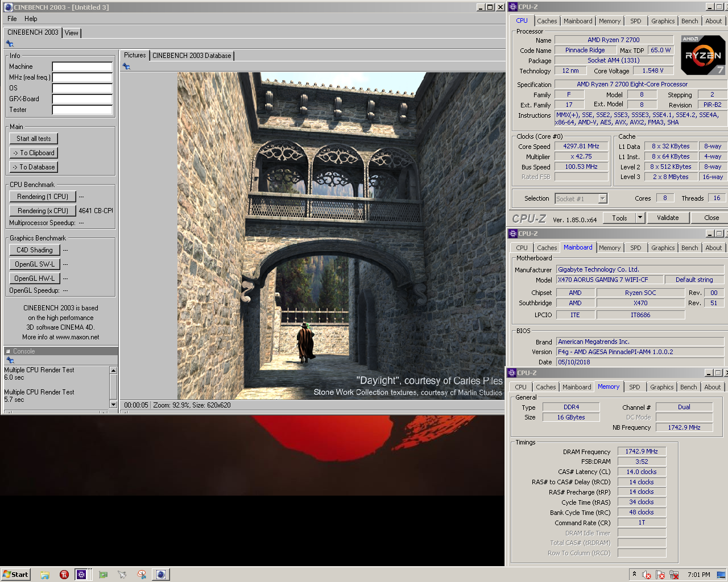Click into the Tester input field
Viewport: 728px width, 582px height.
(x=82, y=110)
